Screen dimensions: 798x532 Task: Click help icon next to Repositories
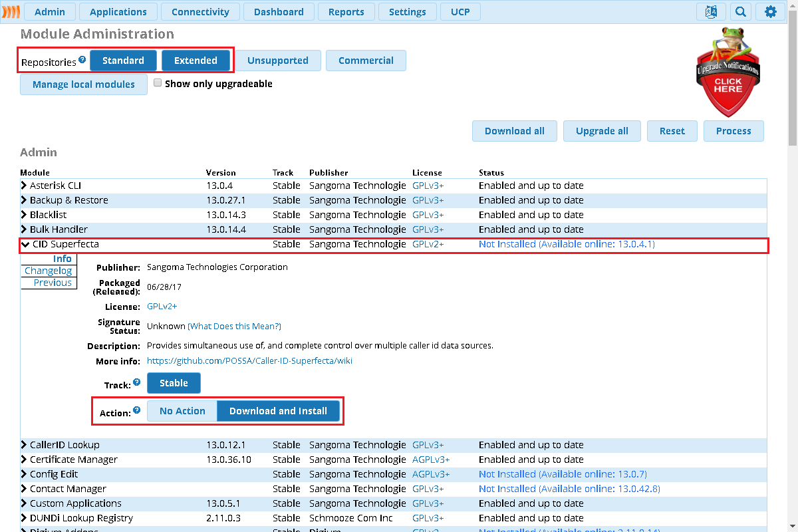click(x=82, y=59)
